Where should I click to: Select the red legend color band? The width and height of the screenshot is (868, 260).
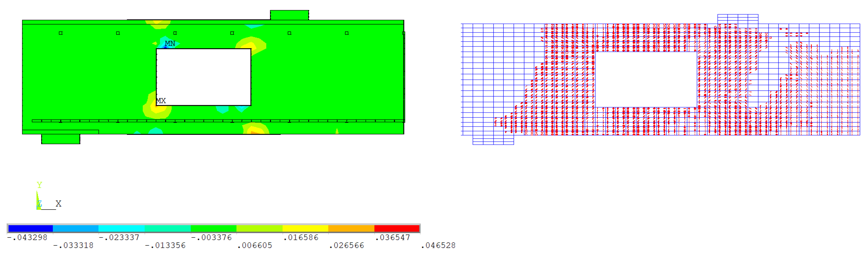[397, 229]
